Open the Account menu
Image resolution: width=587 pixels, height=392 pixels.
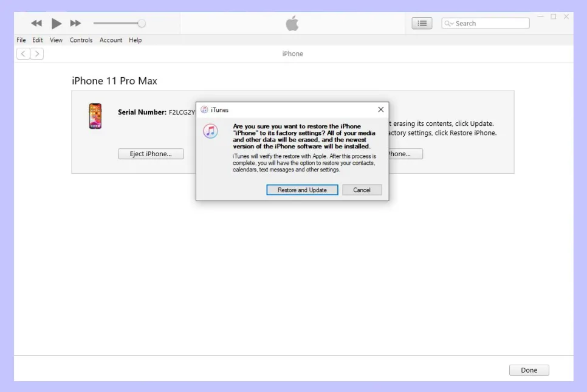(111, 40)
